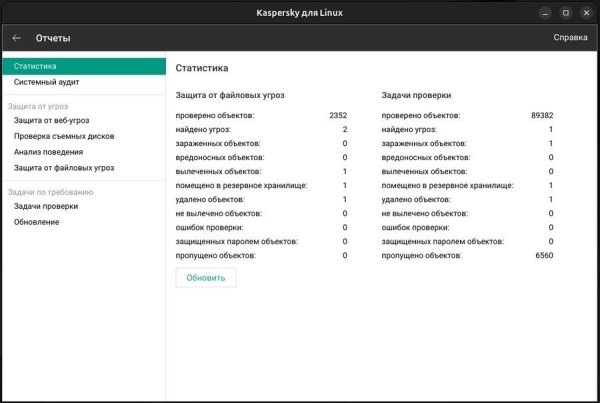
Task: Click the найдено угроз value 2
Action: click(x=345, y=129)
